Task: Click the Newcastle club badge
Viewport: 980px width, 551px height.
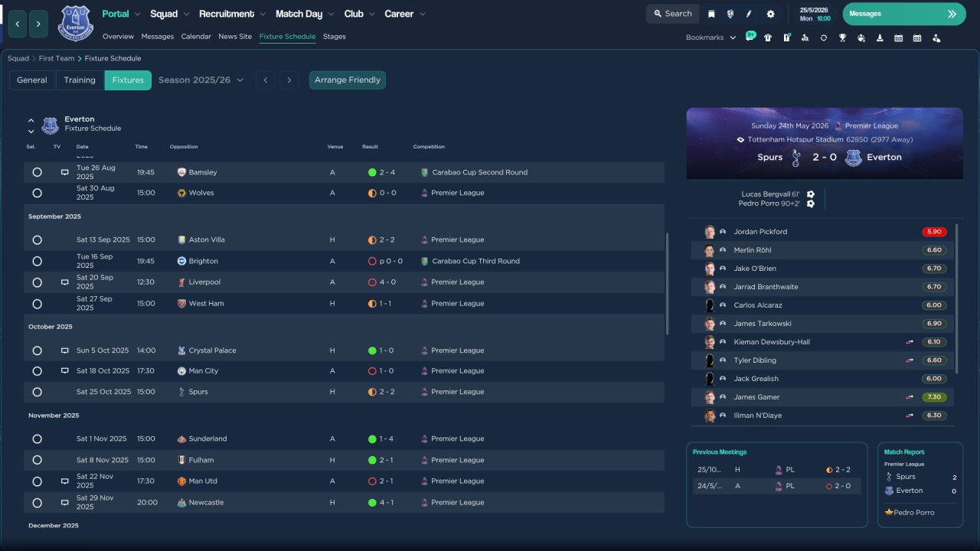Action: 181,503
